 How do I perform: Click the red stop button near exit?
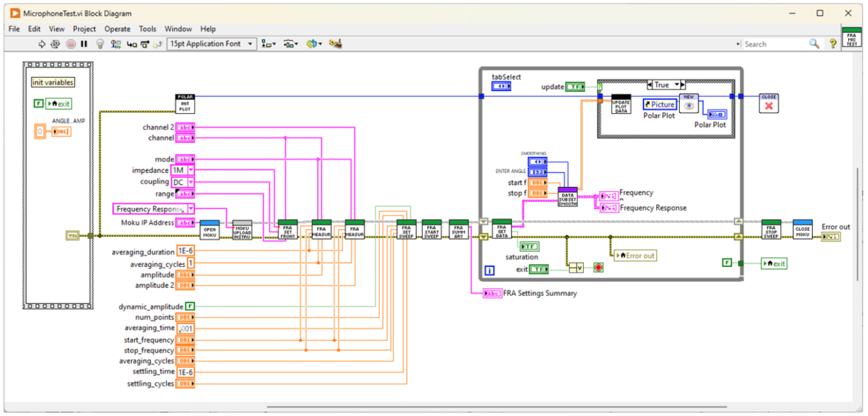point(599,267)
